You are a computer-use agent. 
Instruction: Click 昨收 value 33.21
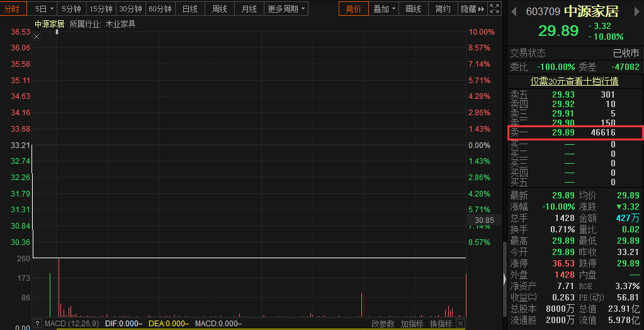click(628, 253)
